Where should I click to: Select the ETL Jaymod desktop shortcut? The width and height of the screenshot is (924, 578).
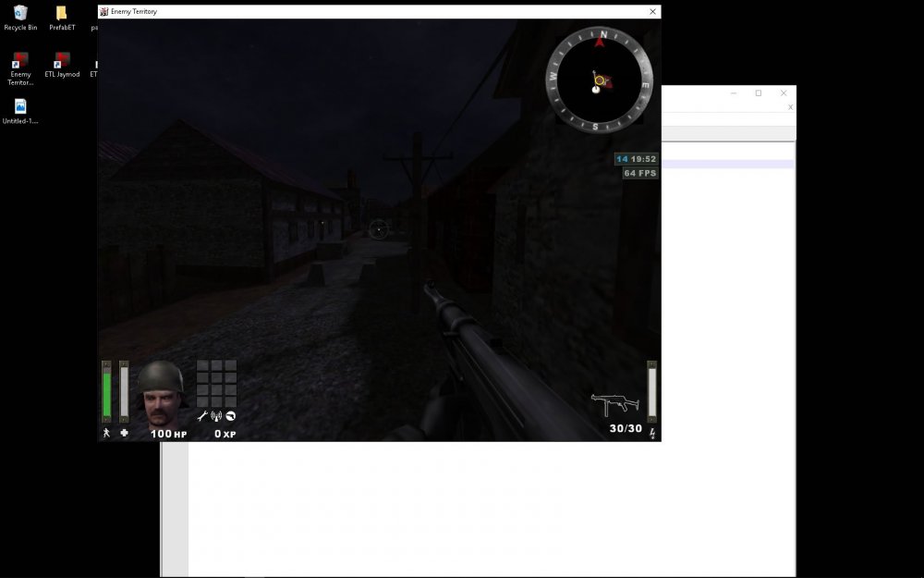pos(62,65)
